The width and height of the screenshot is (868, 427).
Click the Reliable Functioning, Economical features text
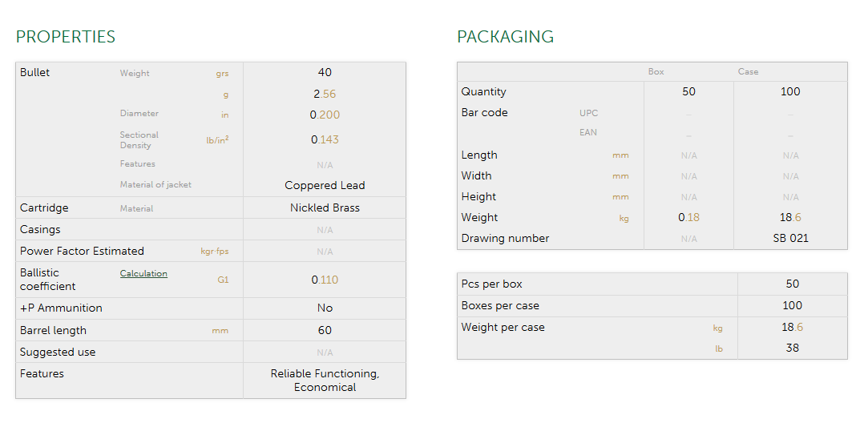pos(325,381)
